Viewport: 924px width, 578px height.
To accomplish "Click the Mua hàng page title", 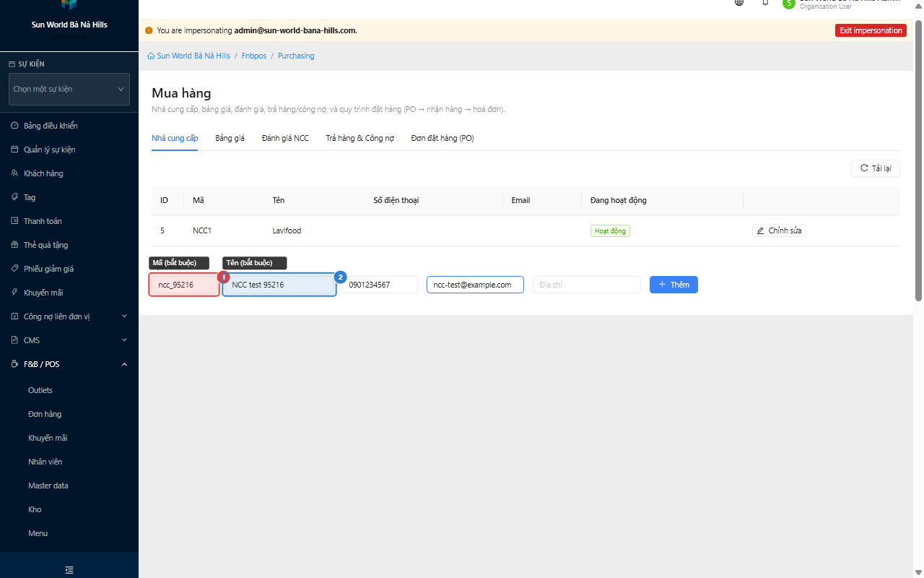I will click(181, 93).
